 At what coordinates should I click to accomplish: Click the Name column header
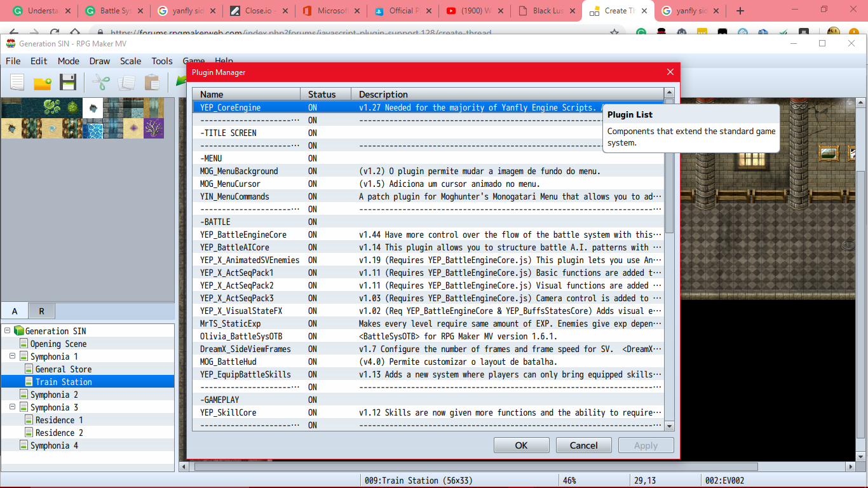(x=247, y=94)
